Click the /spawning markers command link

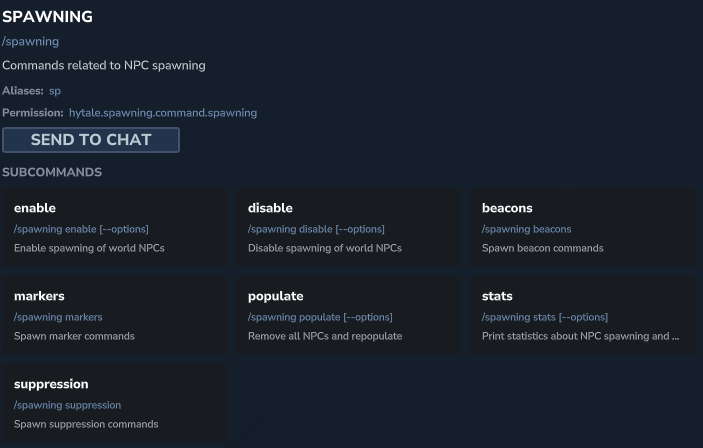point(58,317)
